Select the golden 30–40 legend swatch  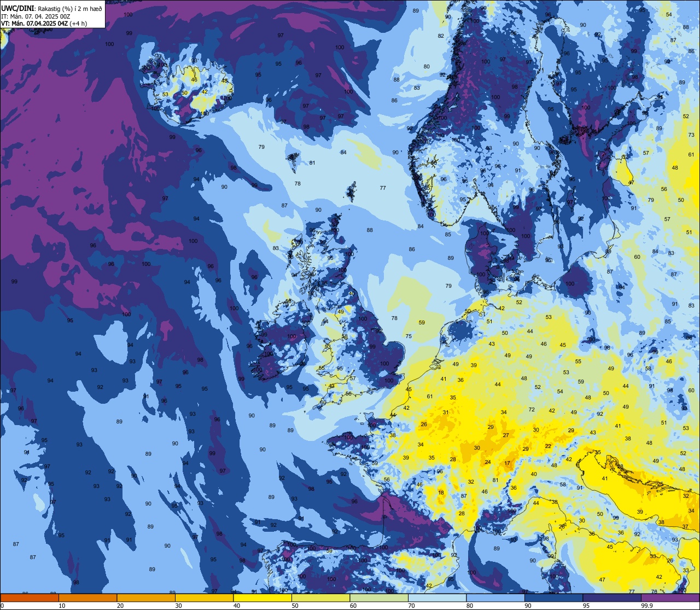pos(204,598)
